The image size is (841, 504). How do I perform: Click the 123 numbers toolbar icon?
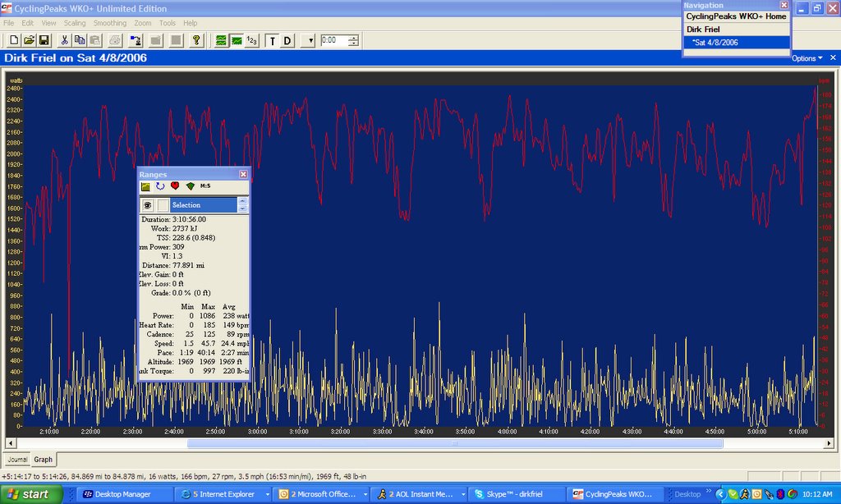tap(251, 40)
